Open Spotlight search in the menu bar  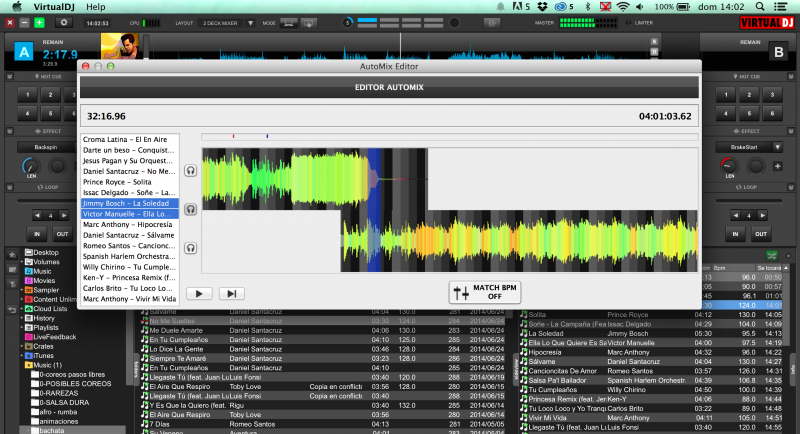(x=760, y=7)
